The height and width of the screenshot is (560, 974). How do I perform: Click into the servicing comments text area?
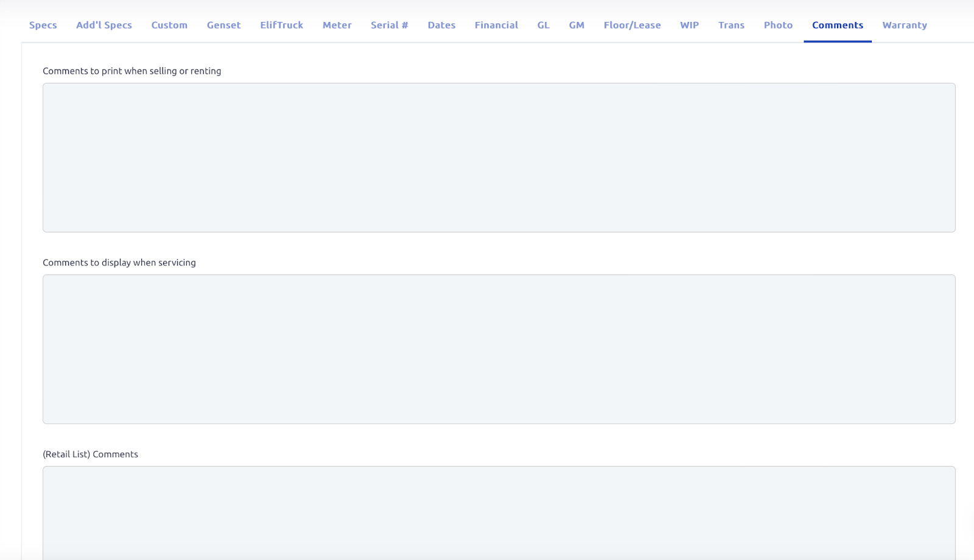tap(499, 349)
